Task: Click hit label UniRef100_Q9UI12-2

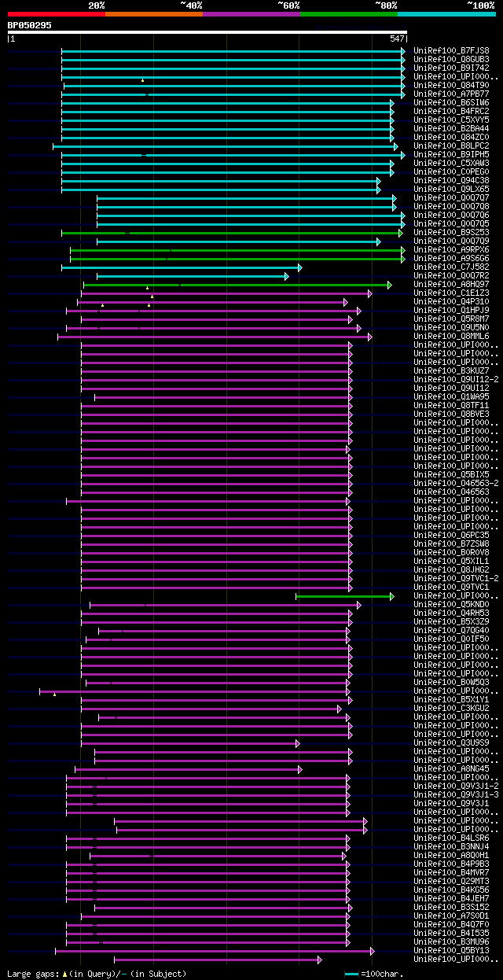Action: [x=456, y=379]
